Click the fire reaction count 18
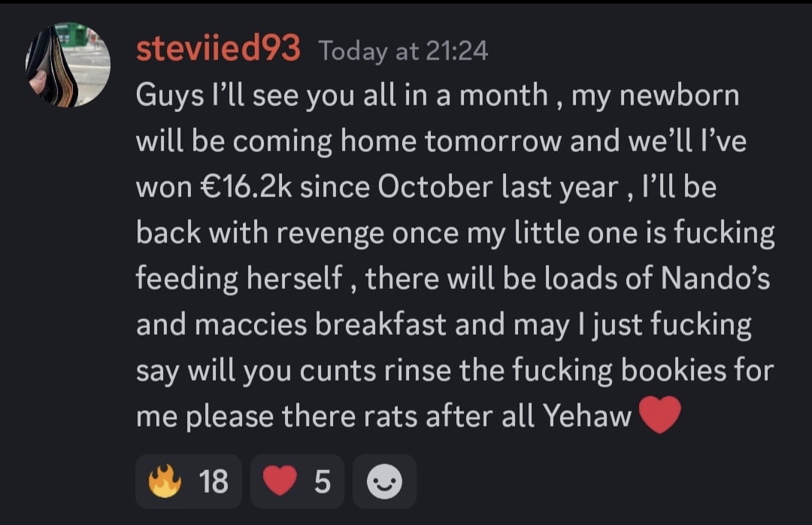Image resolution: width=812 pixels, height=525 pixels. tap(214, 481)
